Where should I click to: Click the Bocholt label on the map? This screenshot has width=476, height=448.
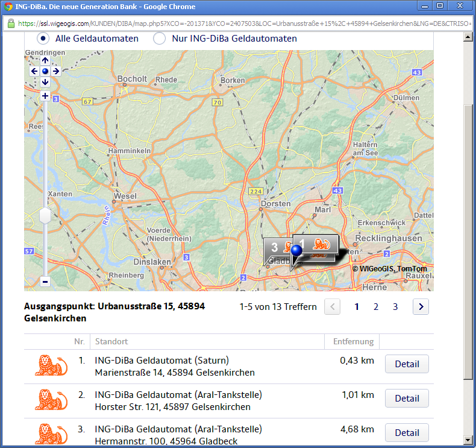132,79
